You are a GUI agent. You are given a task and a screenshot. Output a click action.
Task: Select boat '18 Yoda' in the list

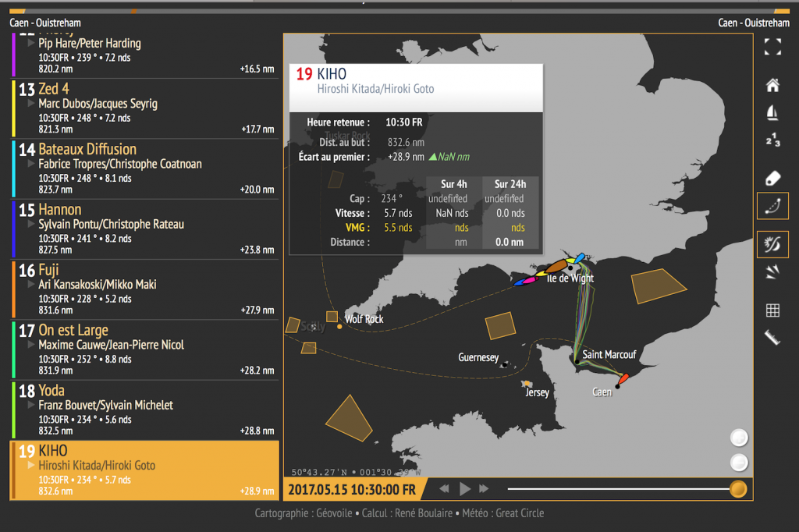coord(144,410)
